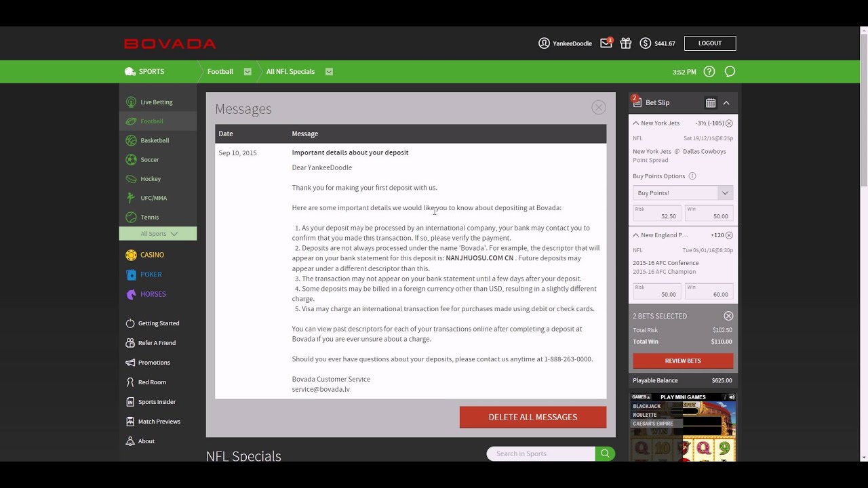This screenshot has height=488, width=868.
Task: Edit the New England bet Win field
Action: pyautogui.click(x=709, y=291)
